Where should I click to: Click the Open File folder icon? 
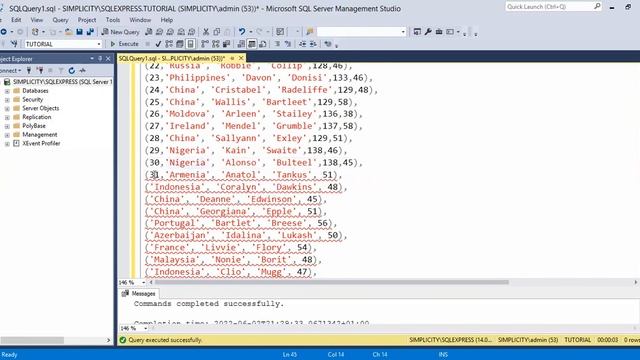click(69, 31)
